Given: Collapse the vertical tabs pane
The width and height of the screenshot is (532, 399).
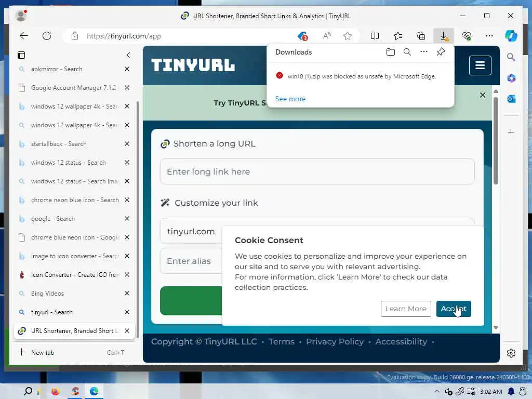Looking at the screenshot, I should click(x=128, y=55).
